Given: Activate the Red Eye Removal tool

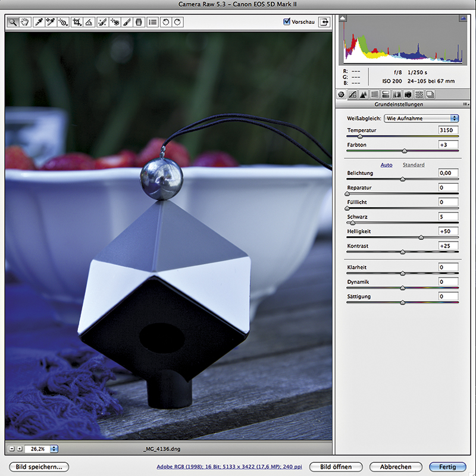Looking at the screenshot, I should tap(114, 22).
